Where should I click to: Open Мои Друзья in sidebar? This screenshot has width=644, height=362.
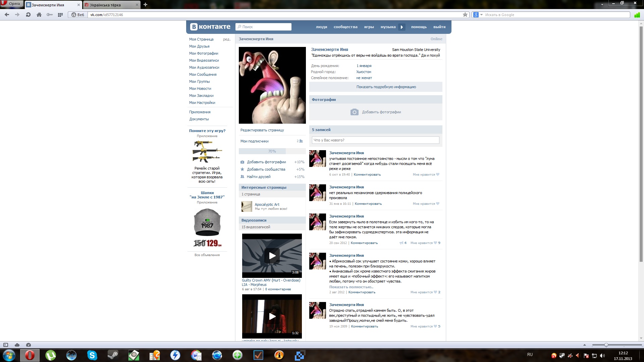pos(199,46)
